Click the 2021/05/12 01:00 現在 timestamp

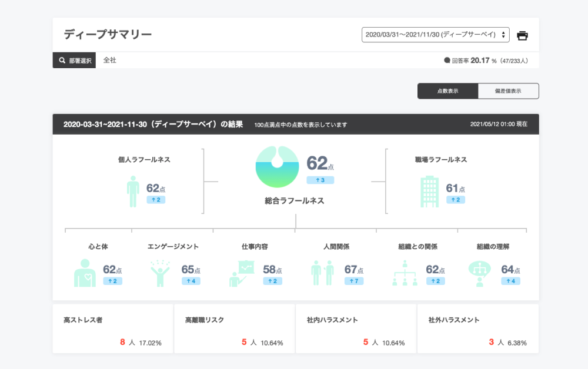tap(499, 124)
